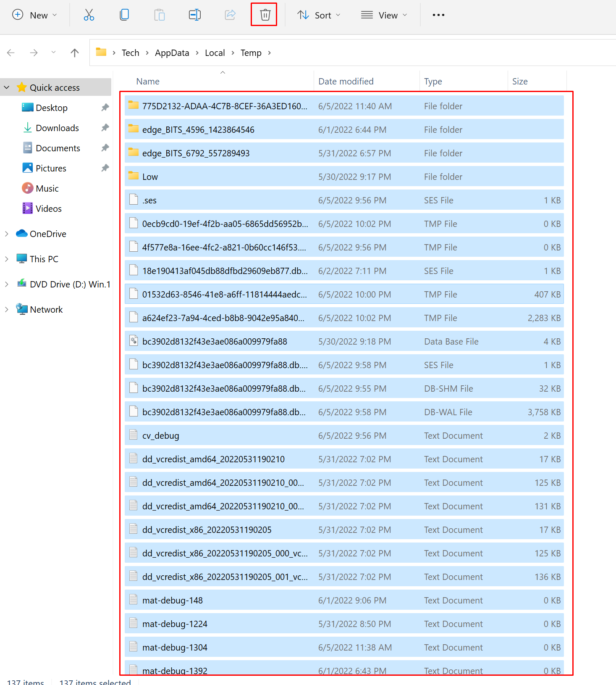Expand chevron after Temp in address bar
616x685 pixels.
point(269,53)
